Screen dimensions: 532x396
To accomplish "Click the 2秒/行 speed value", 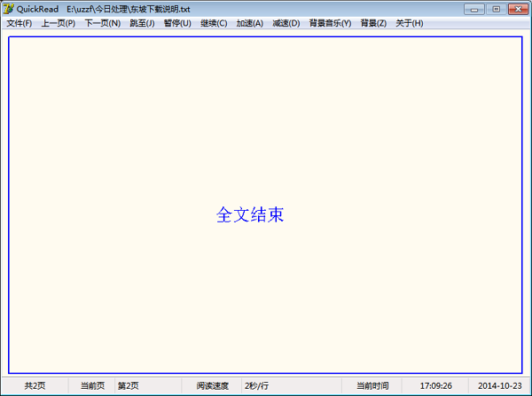I will click(x=256, y=386).
